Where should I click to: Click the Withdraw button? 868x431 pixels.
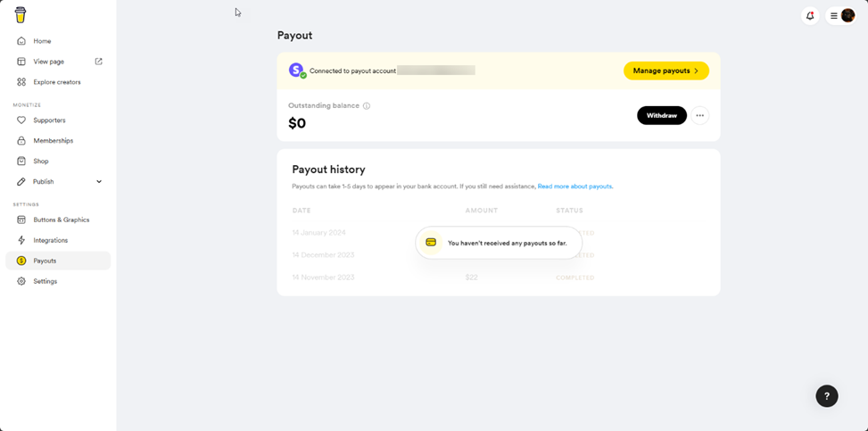tap(662, 115)
